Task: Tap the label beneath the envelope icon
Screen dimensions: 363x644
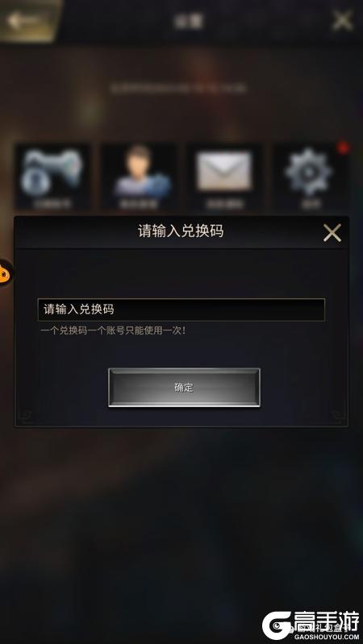Action: click(x=224, y=204)
